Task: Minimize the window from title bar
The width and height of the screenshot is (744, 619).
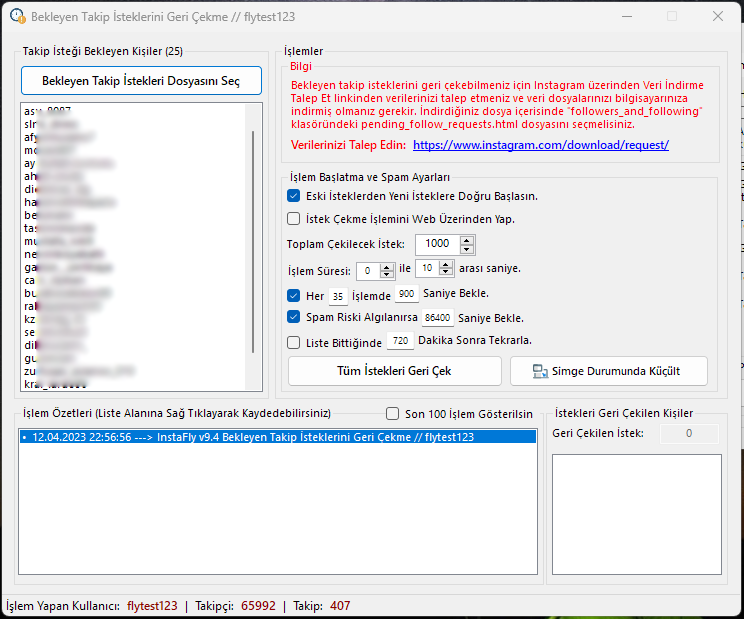Action: pyautogui.click(x=627, y=16)
